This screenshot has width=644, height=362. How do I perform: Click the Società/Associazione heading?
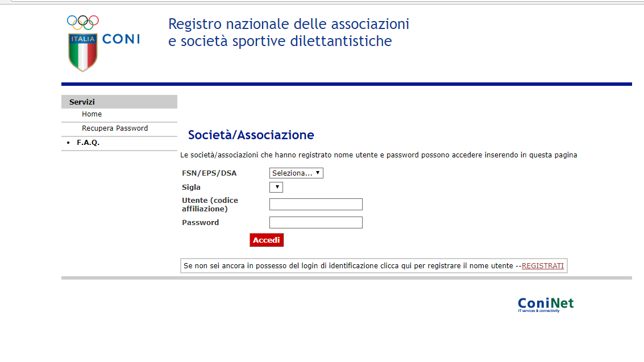251,135
